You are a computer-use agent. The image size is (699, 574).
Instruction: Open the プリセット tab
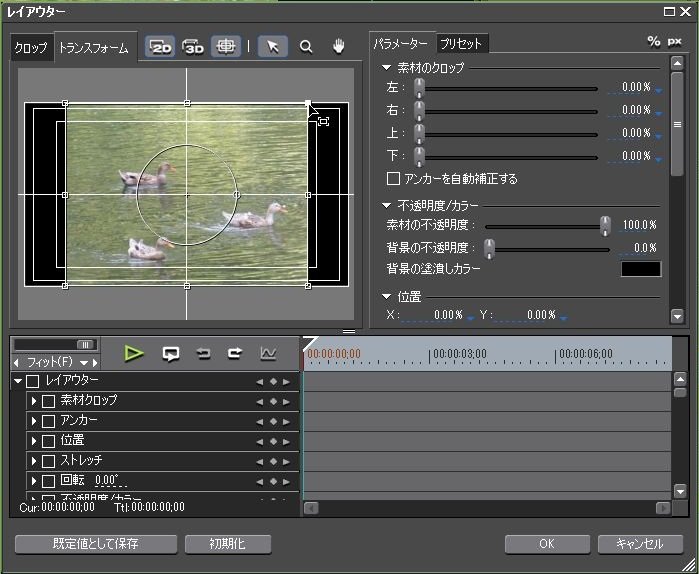(x=461, y=44)
